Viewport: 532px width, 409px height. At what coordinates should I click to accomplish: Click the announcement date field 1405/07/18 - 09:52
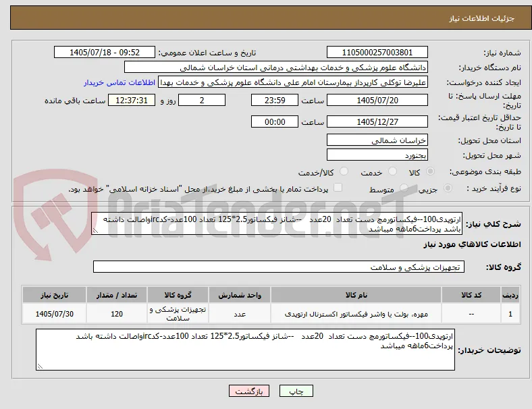pos(105,52)
